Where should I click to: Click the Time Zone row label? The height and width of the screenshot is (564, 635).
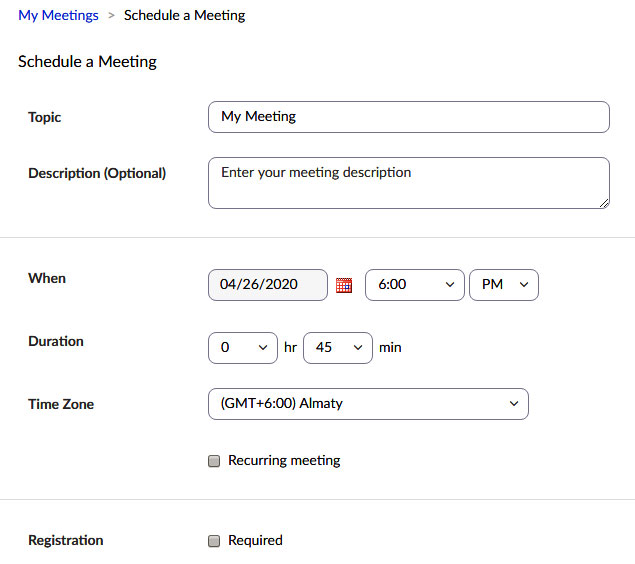point(61,404)
